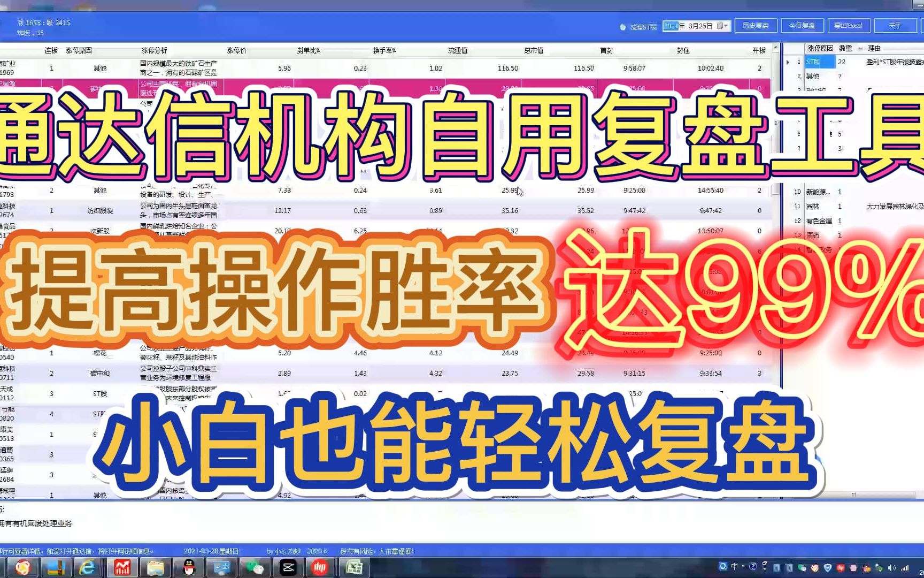This screenshot has height=578, width=924.
Task: Click the Sogou Q icon in tray
Action: pos(723,566)
